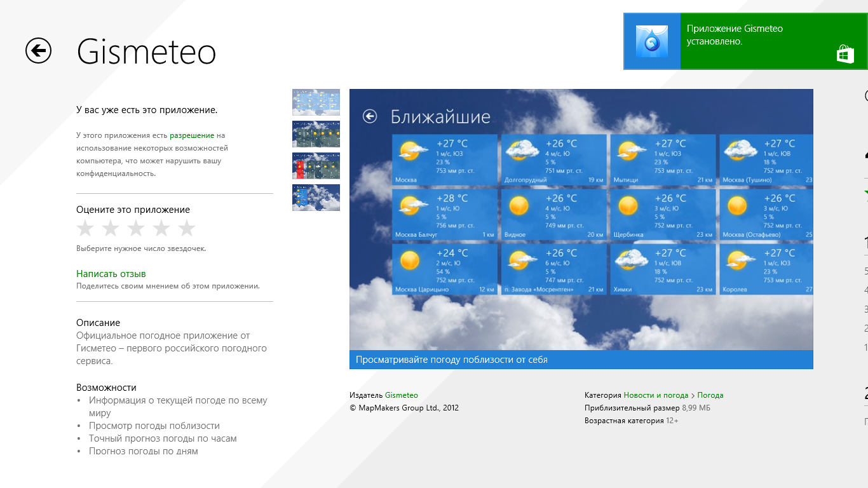Rate the app three stars
This screenshot has width=868, height=488.
(x=136, y=228)
